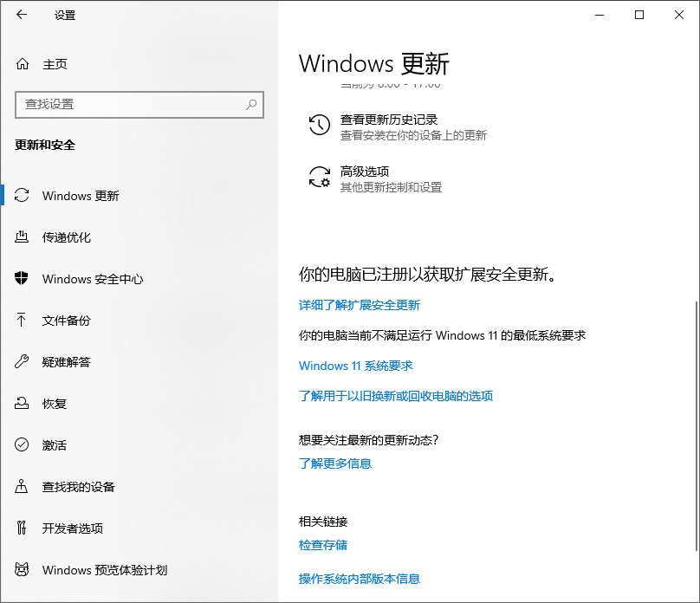Click the back arrow icon

[22, 15]
